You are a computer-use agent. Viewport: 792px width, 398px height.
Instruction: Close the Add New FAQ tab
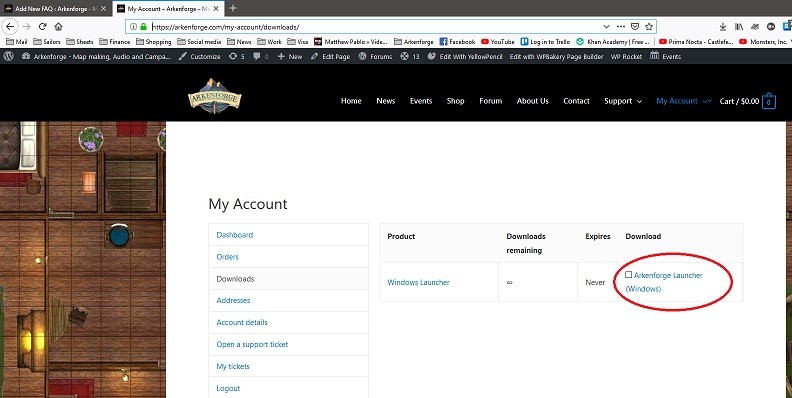[103, 9]
